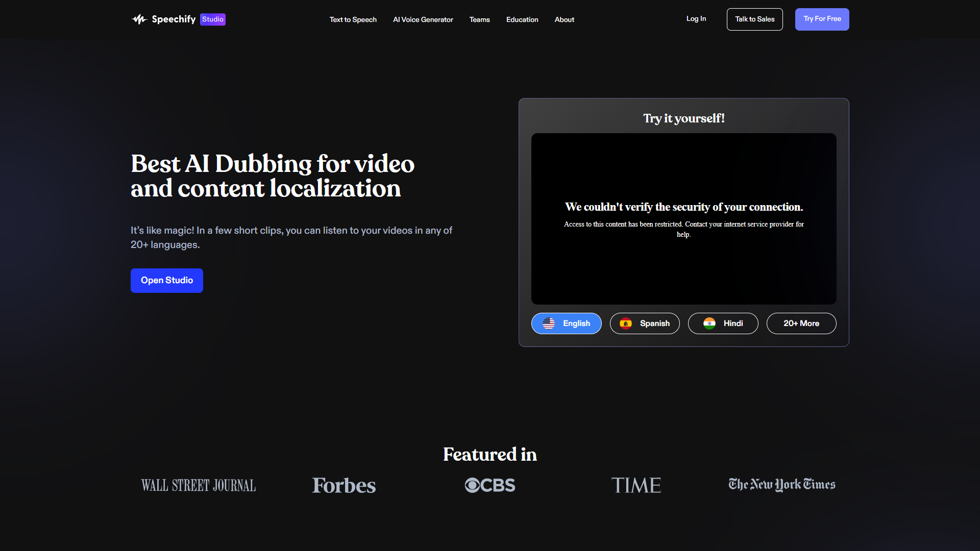This screenshot has width=980, height=551.
Task: Switch dubbing language to Spanish
Action: [645, 323]
